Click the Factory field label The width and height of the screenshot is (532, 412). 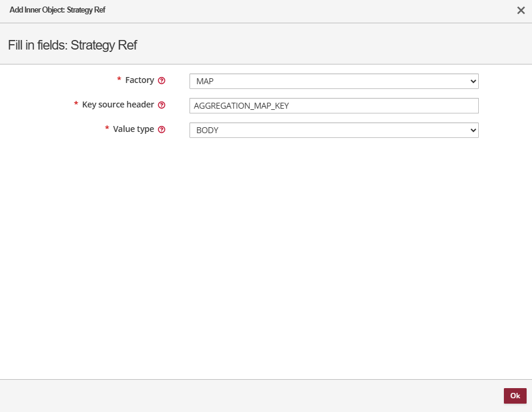139,80
